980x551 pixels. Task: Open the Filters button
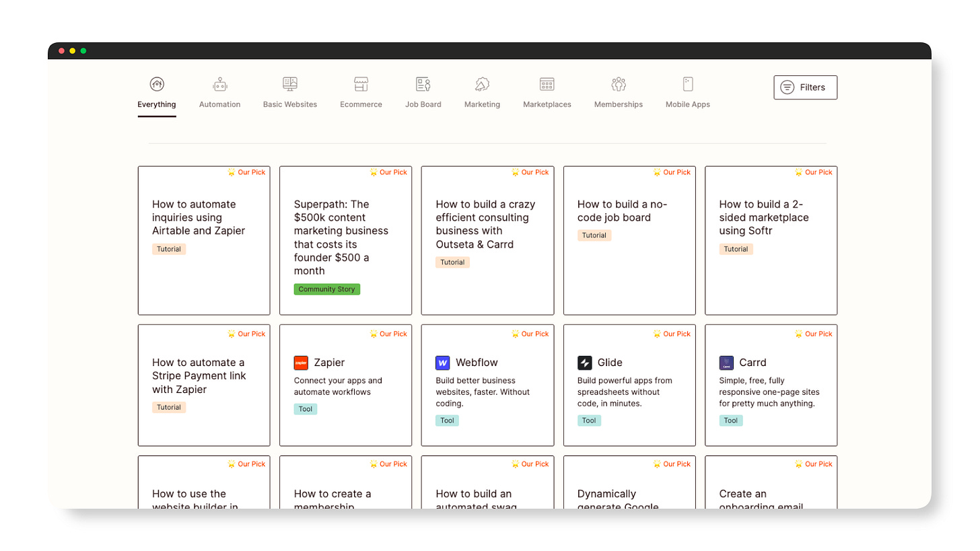point(805,87)
